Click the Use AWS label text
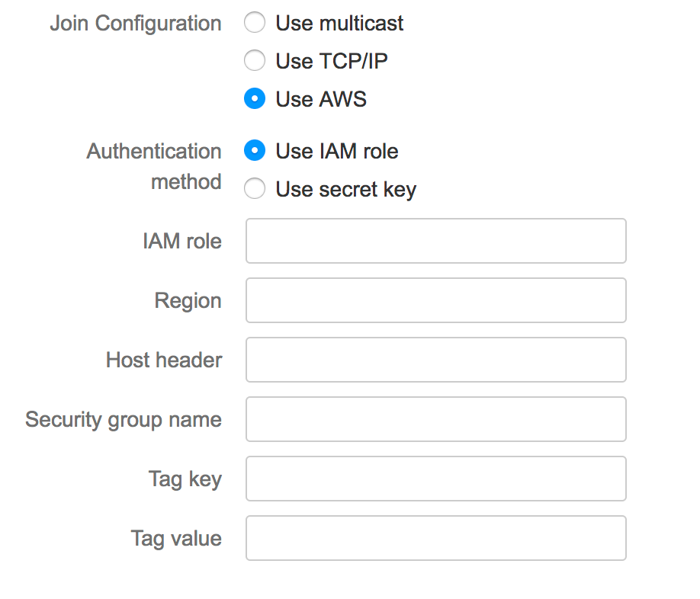 point(321,99)
